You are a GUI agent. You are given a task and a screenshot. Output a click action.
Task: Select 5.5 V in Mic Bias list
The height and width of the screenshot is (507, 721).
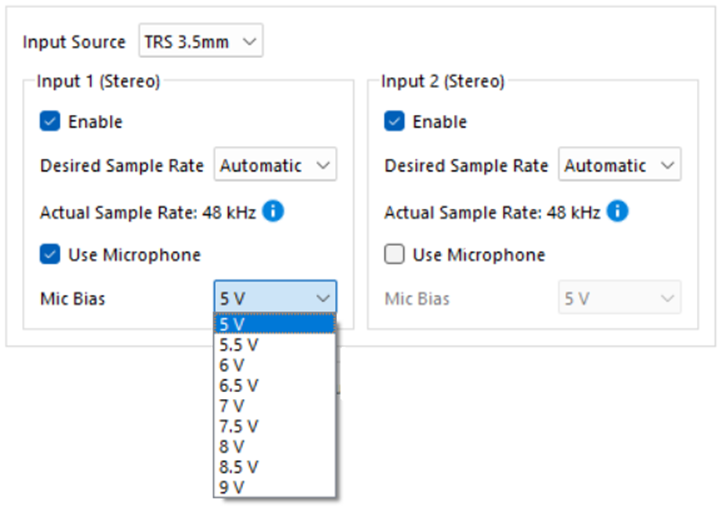point(275,345)
